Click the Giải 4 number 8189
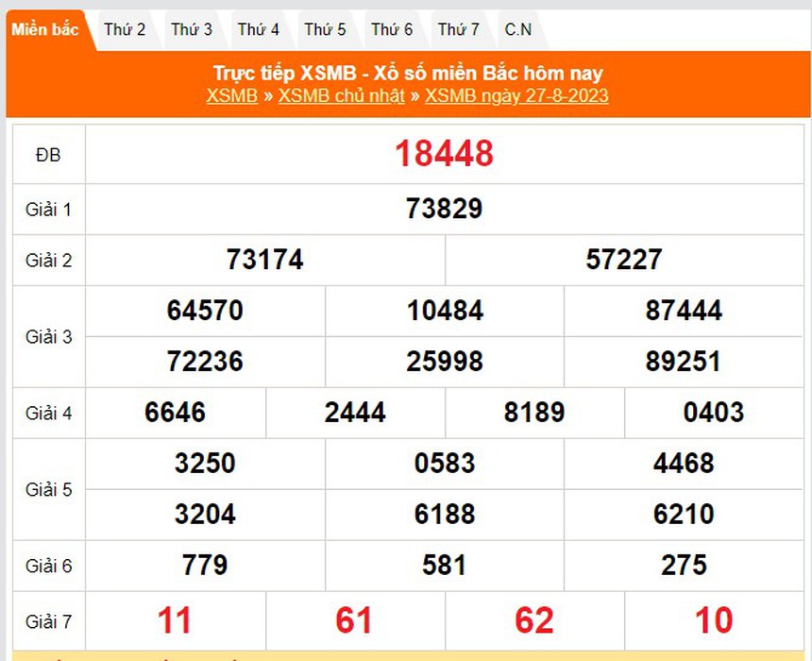812x661 pixels. (534, 413)
